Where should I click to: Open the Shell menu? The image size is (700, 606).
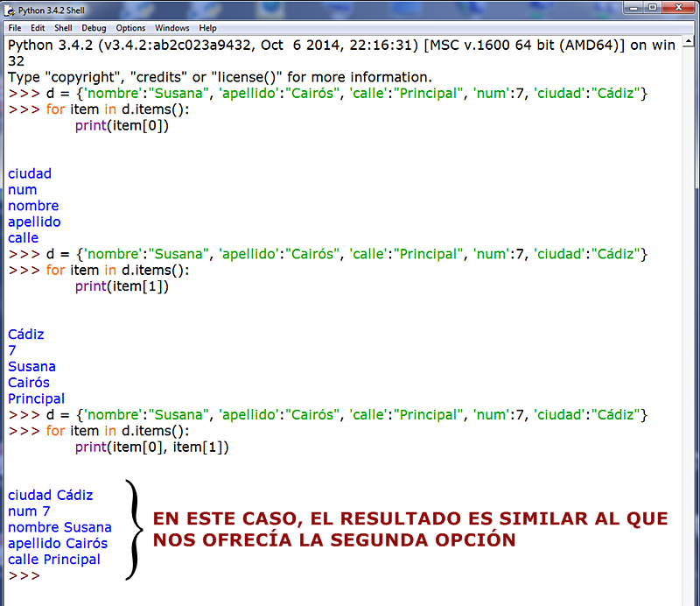[63, 27]
